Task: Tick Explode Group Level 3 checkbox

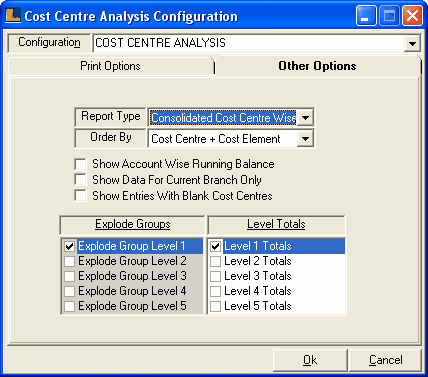Action: 69,276
